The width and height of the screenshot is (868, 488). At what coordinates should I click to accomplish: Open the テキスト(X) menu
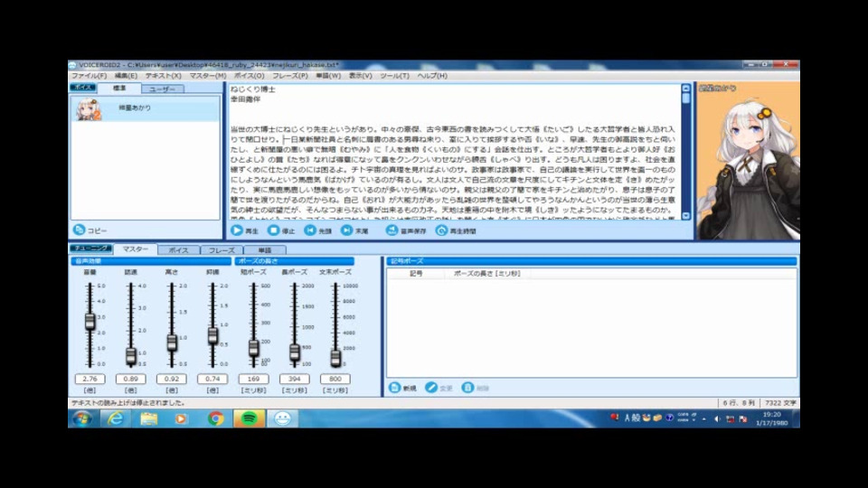(163, 76)
